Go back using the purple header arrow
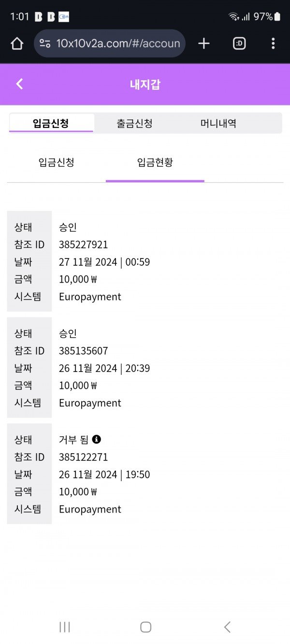290x644 pixels. [x=19, y=84]
